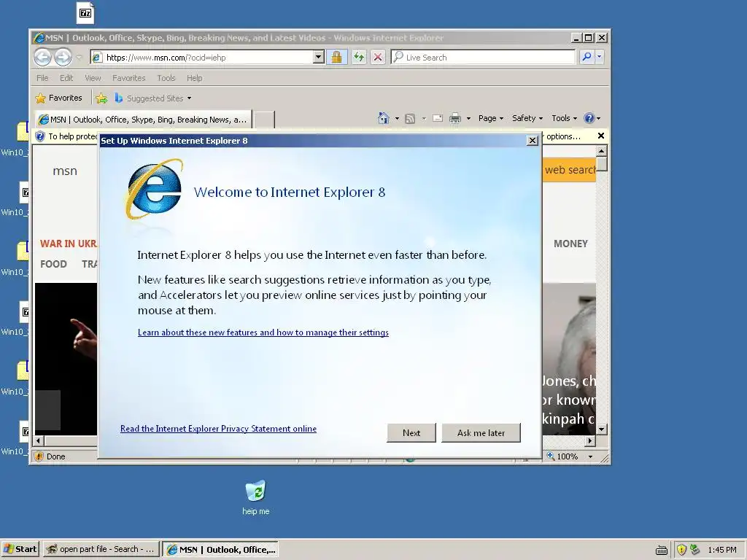Close the yellow information bar
The image size is (747, 560).
(x=601, y=136)
